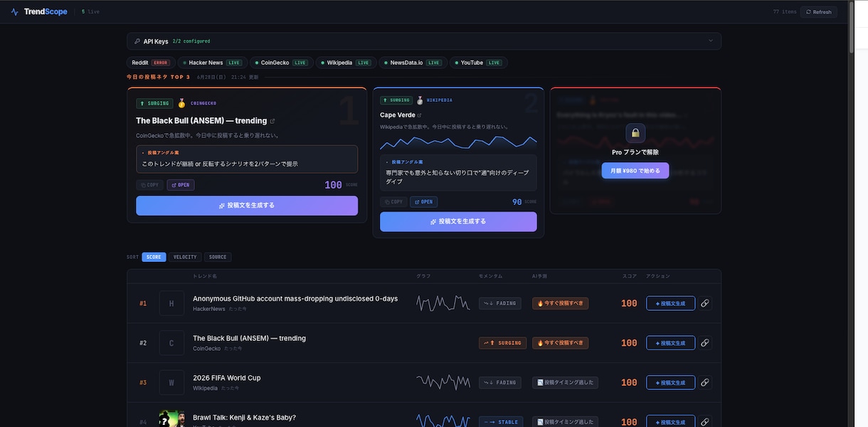Click the link icon in the 2026 FIFA World Cup row
Screen dimensions: 868x427
(705, 383)
